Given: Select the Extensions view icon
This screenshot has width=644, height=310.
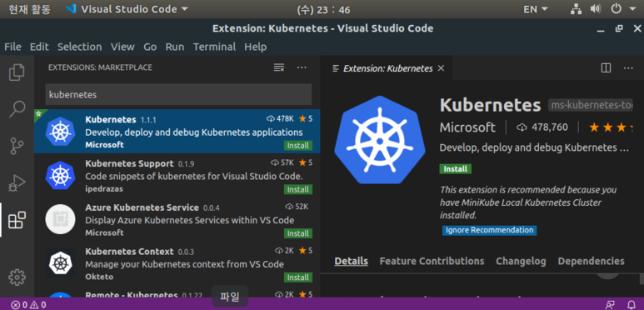Looking at the screenshot, I should click(17, 220).
